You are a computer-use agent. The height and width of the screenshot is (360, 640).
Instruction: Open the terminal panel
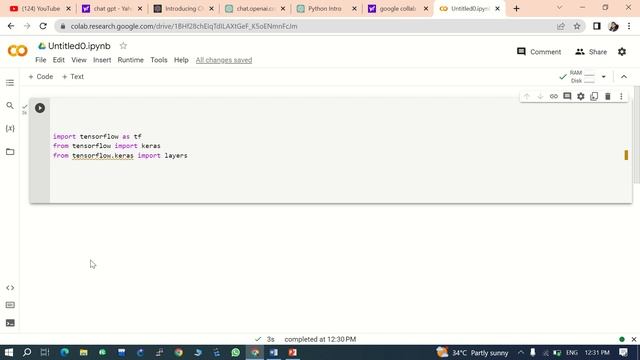click(x=10, y=323)
